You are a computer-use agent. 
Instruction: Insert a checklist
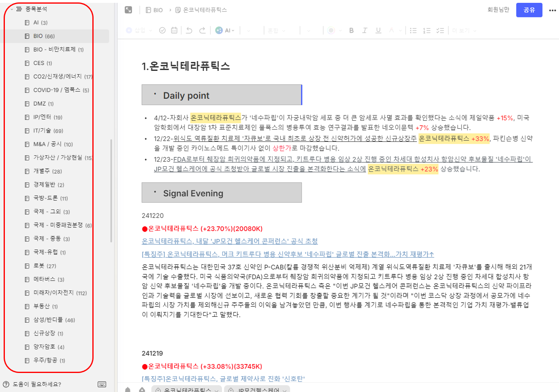click(x=440, y=30)
